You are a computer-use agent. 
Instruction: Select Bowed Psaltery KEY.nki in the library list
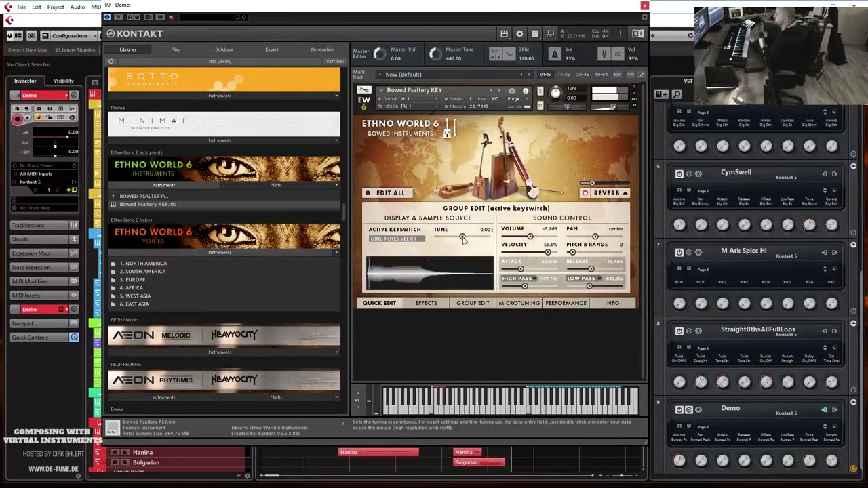(148, 204)
